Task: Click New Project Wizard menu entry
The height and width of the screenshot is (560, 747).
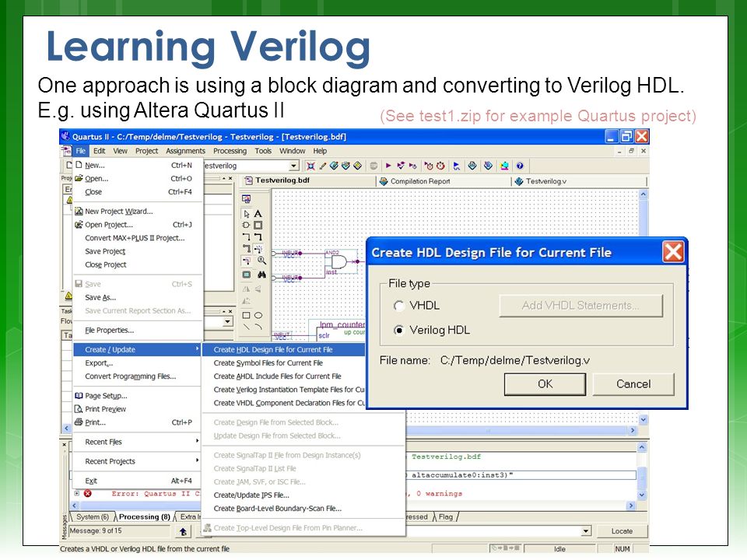Action: point(137,212)
